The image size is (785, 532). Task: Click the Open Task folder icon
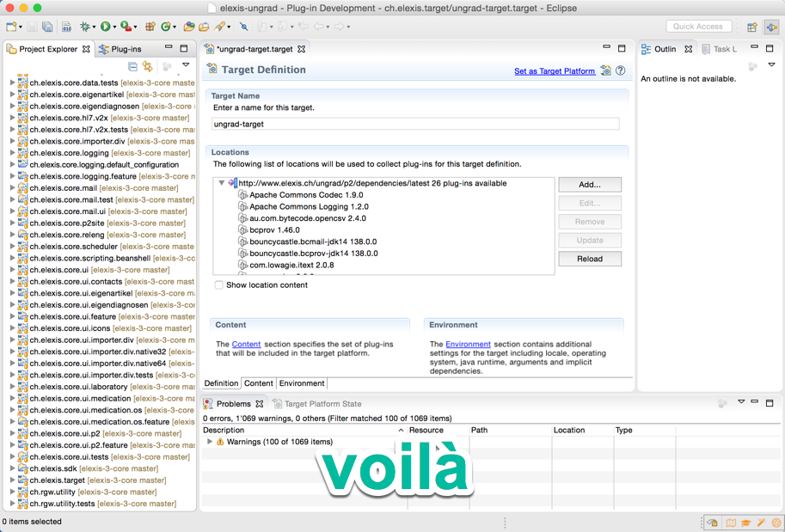(x=204, y=27)
